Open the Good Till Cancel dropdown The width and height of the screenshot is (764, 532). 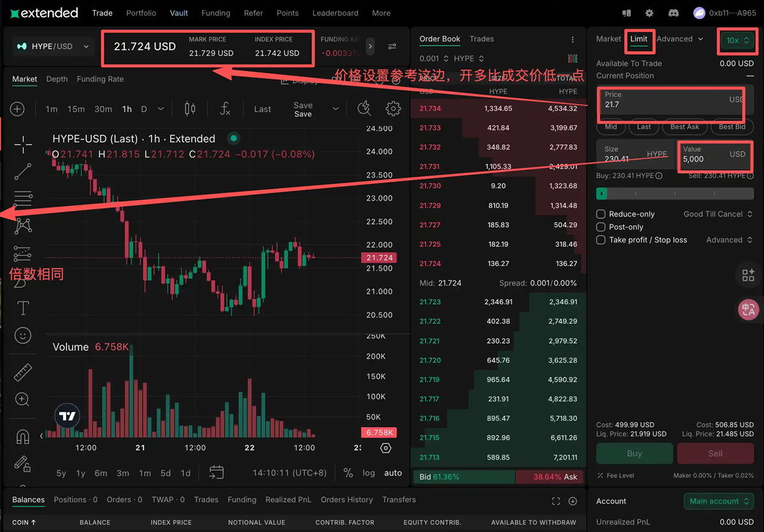[718, 214]
